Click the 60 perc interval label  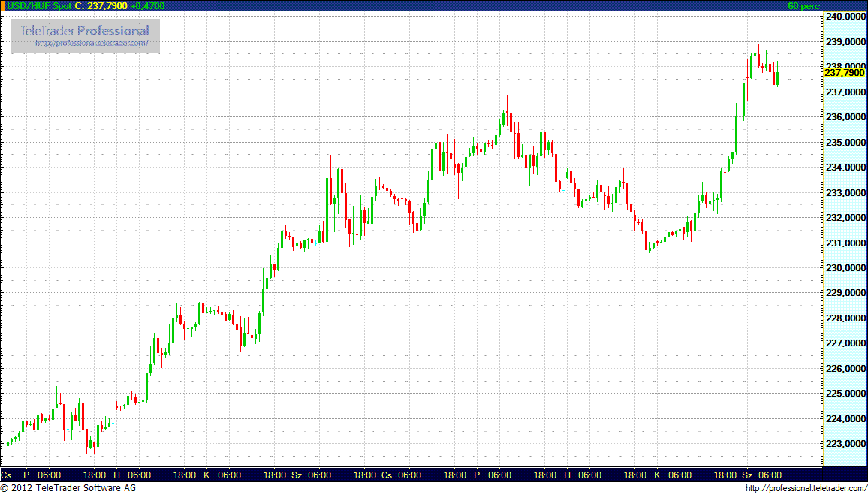click(803, 5)
